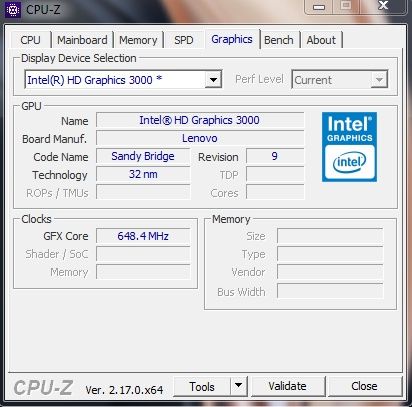Click the empty Cores field

tap(275, 192)
